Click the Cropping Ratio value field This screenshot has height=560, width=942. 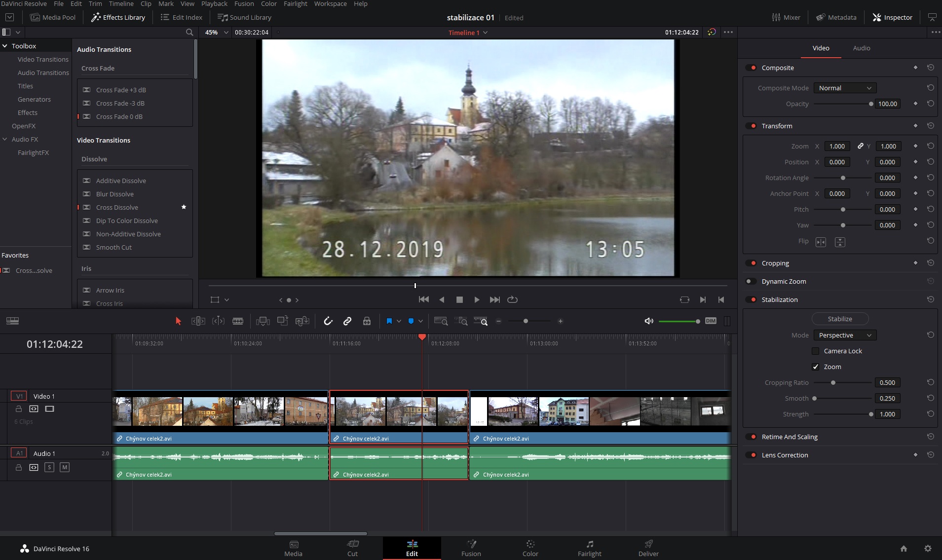point(887,382)
